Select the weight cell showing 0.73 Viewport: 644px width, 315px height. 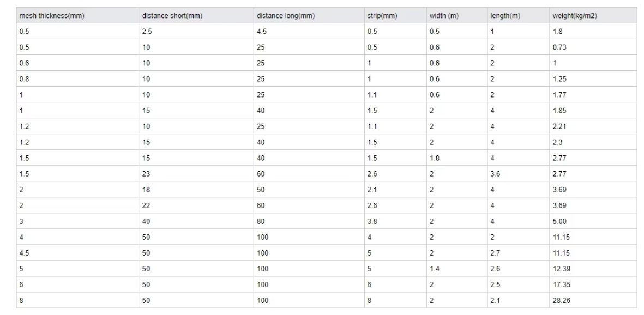coord(593,47)
